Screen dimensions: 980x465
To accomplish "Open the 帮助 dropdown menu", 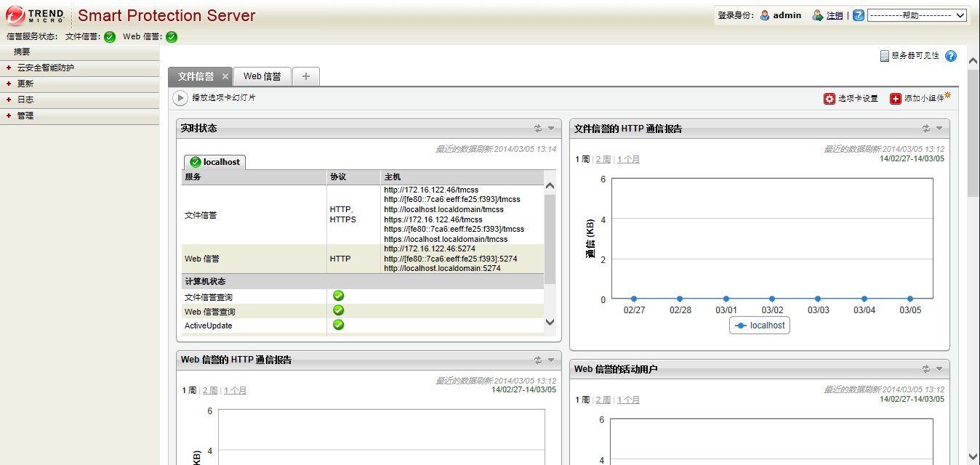I will pos(917,15).
